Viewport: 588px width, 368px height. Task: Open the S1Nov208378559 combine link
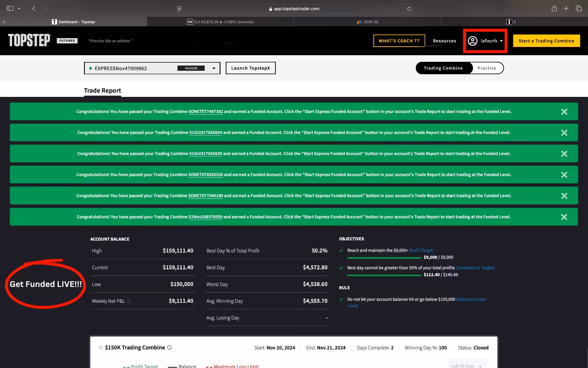[206, 217]
